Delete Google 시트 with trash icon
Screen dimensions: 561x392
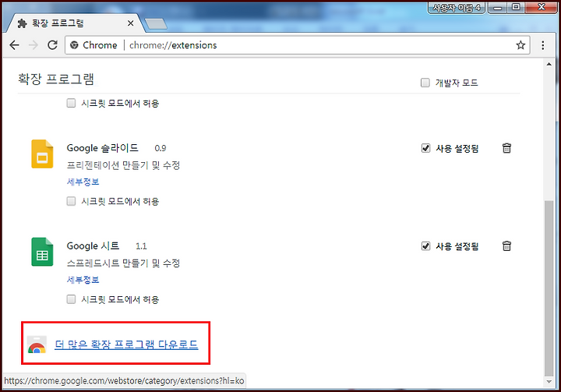[x=506, y=246]
